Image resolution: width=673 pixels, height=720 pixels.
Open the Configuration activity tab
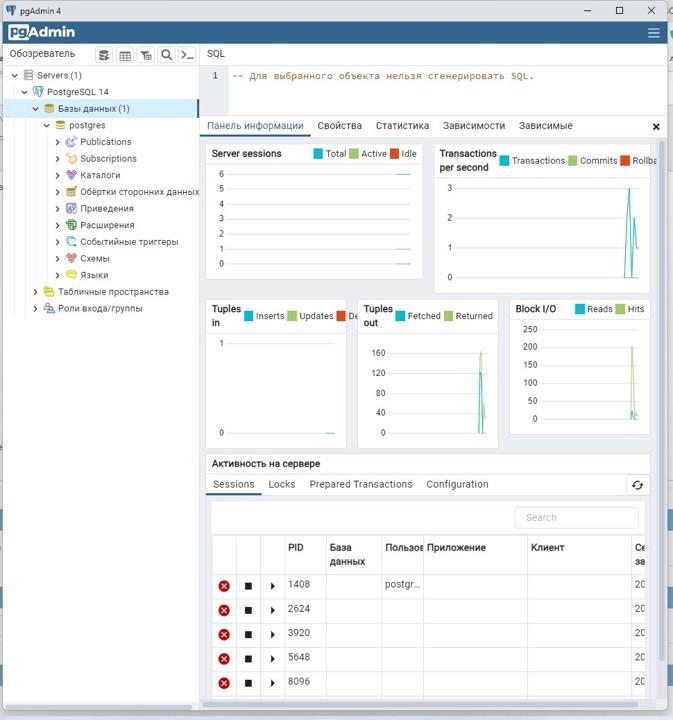pos(457,484)
